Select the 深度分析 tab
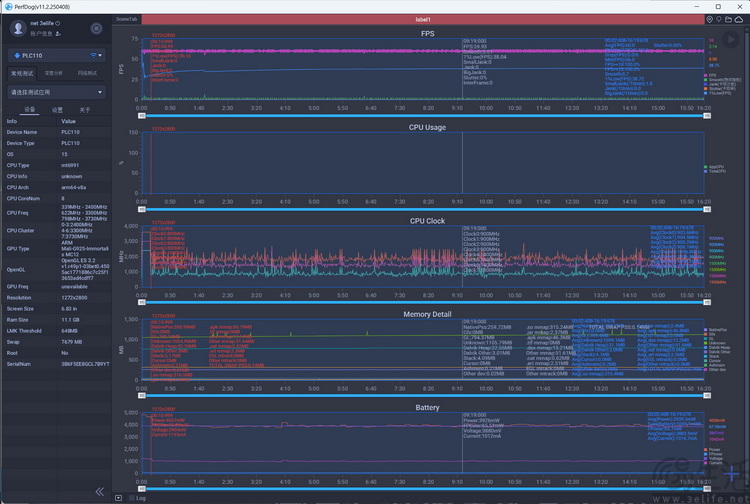The width and height of the screenshot is (750, 504). pyautogui.click(x=54, y=73)
